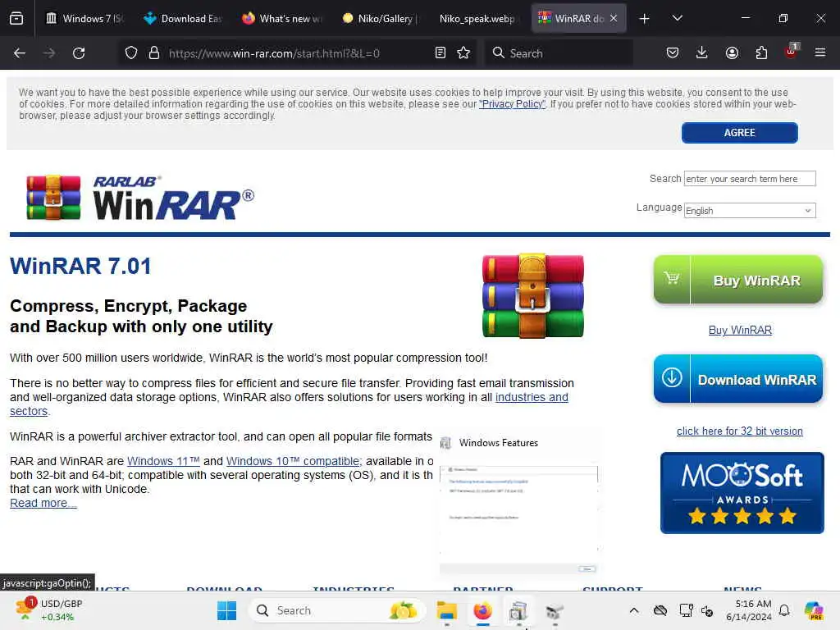The image size is (840, 630).
Task: Switch to the Windows 7 ISO tab
Action: click(x=85, y=19)
